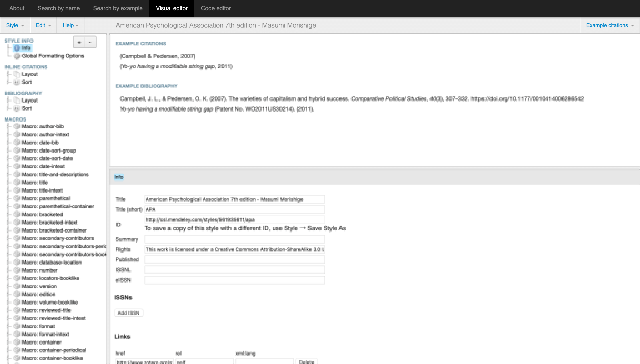Viewport: 640px width, 364px height.
Task: Open the Example citations dropdown
Action: (610, 25)
